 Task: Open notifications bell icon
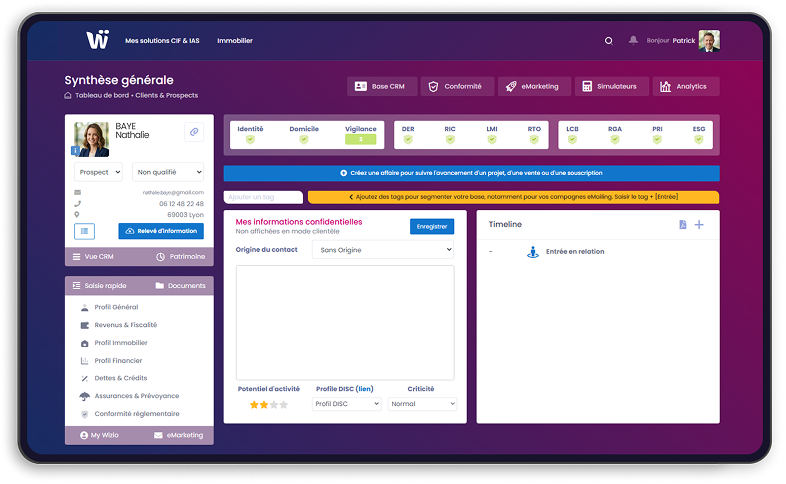click(x=633, y=41)
